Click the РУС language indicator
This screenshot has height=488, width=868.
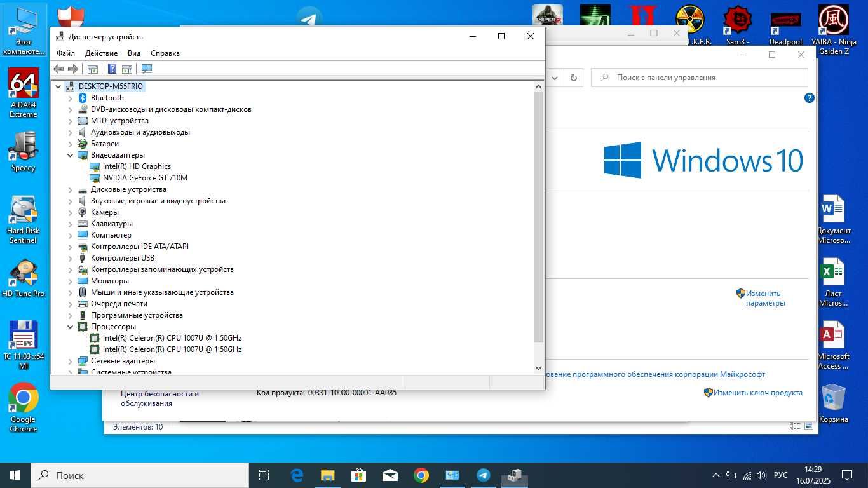pos(781,475)
